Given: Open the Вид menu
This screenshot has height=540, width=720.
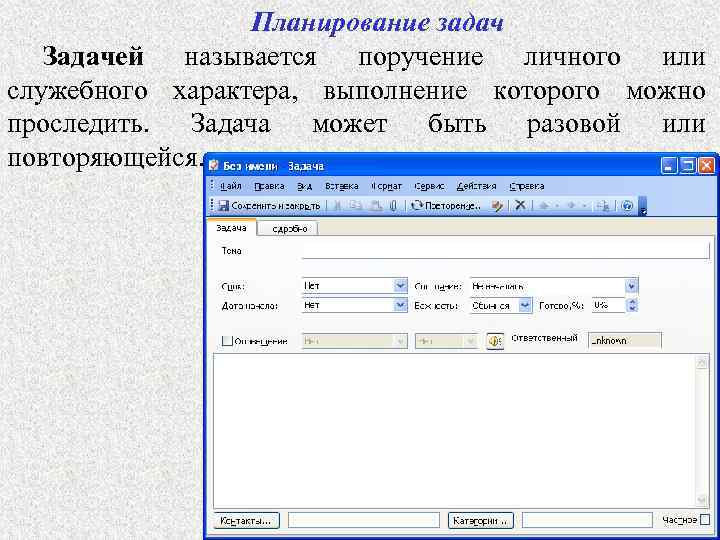Looking at the screenshot, I should pyautogui.click(x=304, y=186).
